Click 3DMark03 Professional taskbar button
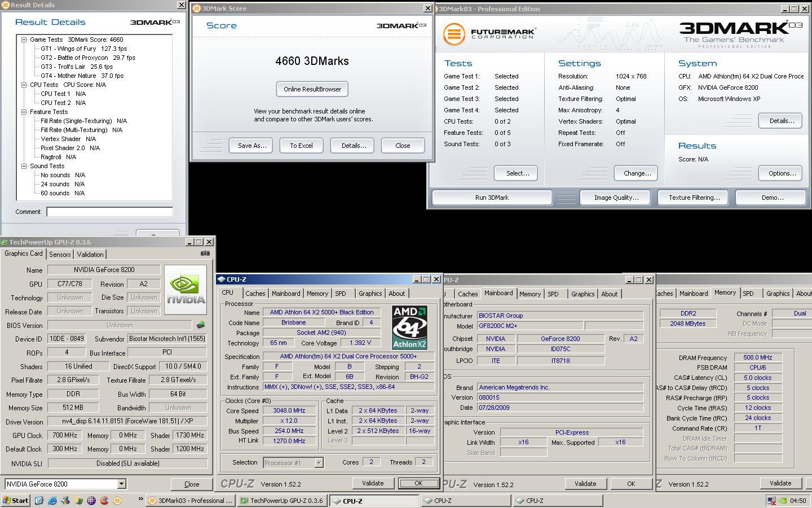Screen dimensions: 812x508 click(191, 501)
